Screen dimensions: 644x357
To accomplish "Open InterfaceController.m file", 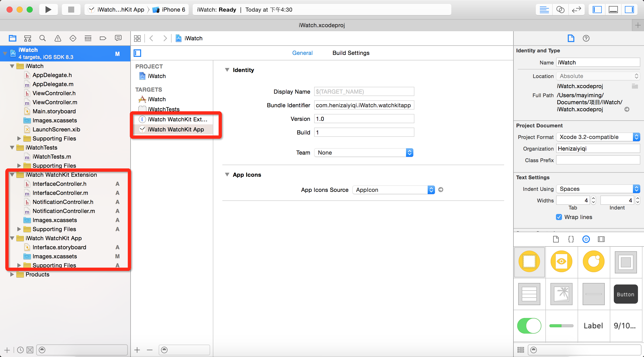I will point(60,193).
